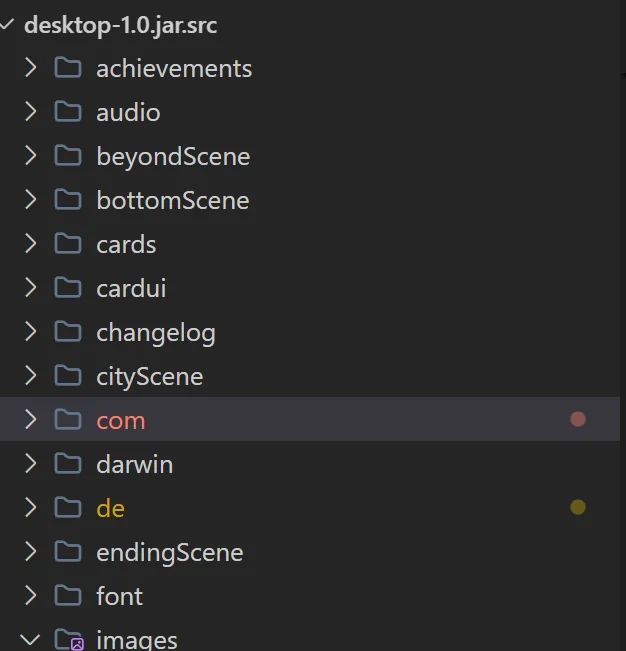
Task: Click the red status dot on com row
Action: [x=578, y=419]
